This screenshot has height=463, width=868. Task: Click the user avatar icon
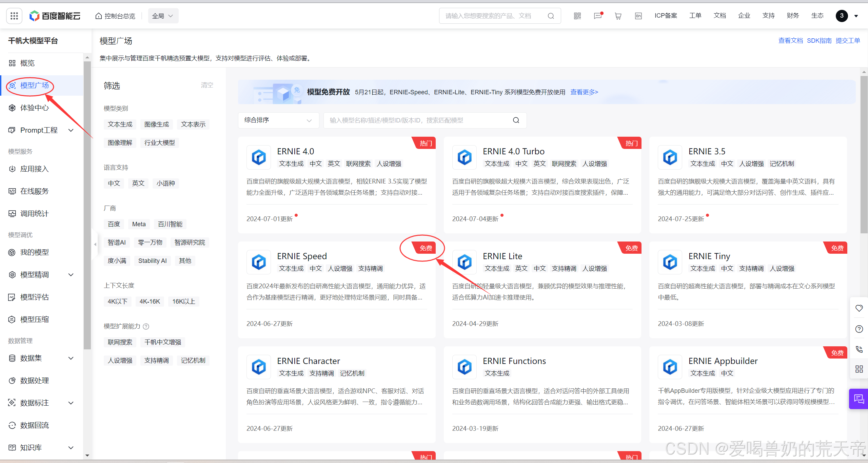(842, 16)
